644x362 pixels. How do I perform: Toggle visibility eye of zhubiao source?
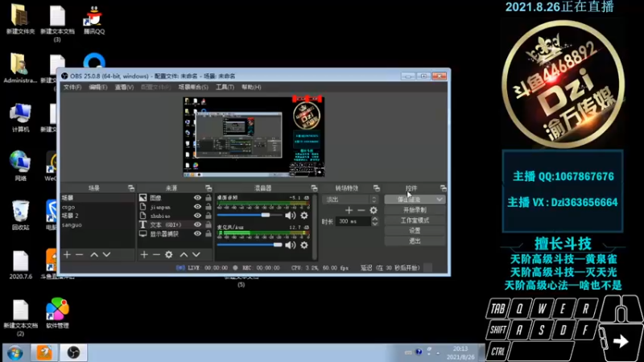pos(197,216)
